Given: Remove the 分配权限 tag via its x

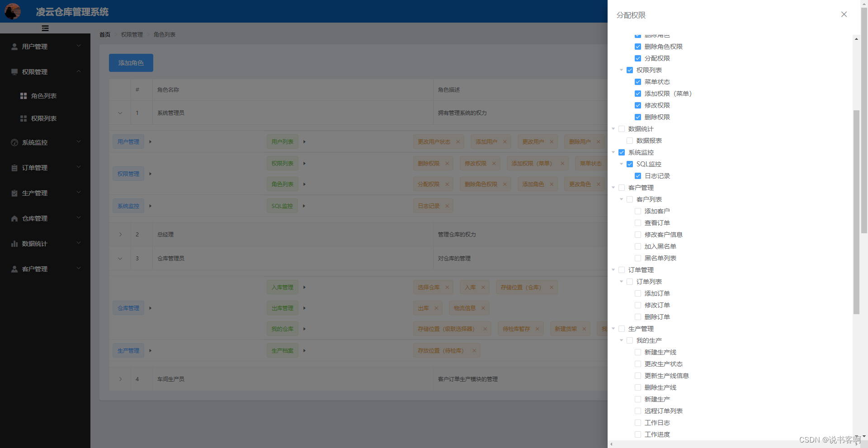Looking at the screenshot, I should [447, 184].
